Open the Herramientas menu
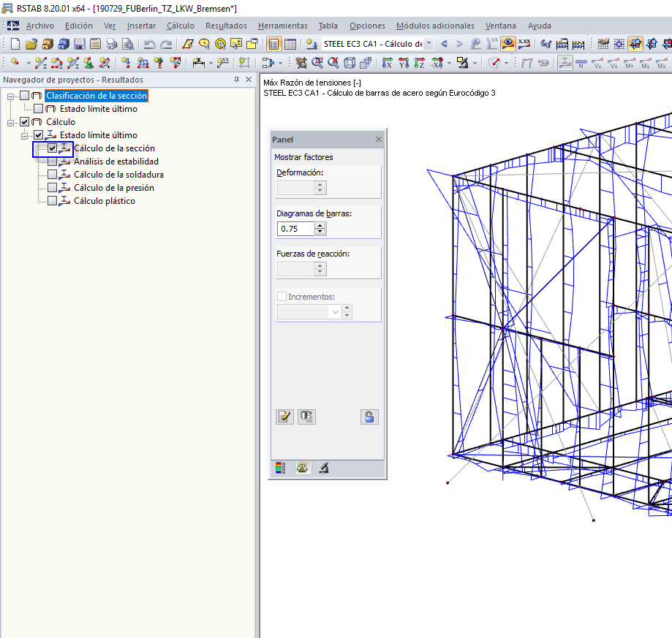This screenshot has width=672, height=638. tap(283, 26)
